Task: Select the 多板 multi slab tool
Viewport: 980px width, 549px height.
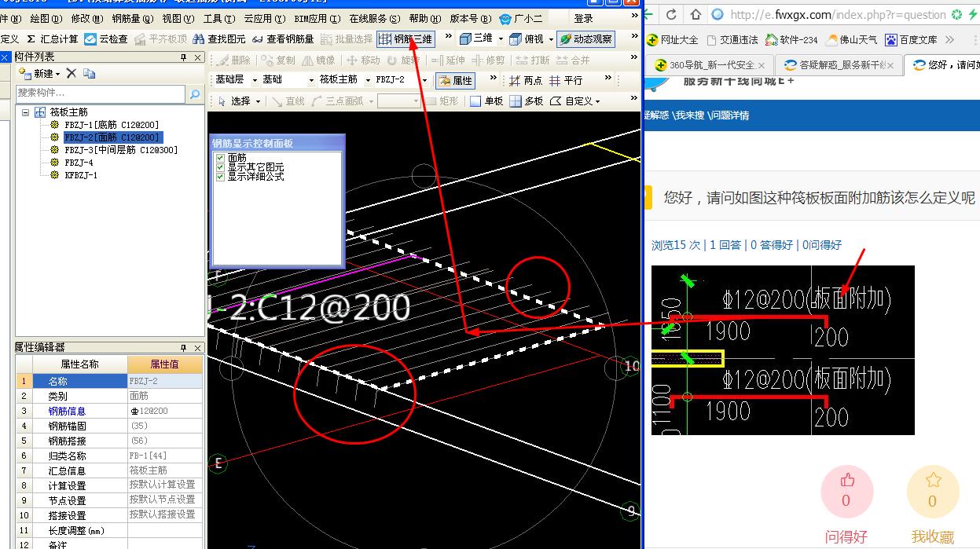Action: [x=527, y=101]
